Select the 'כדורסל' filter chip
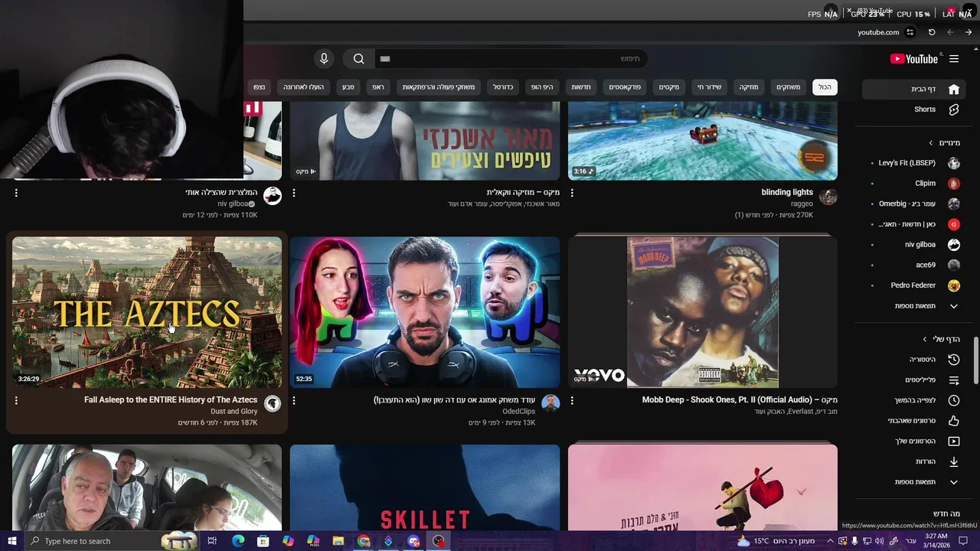Viewport: 980px width, 551px height. [503, 87]
